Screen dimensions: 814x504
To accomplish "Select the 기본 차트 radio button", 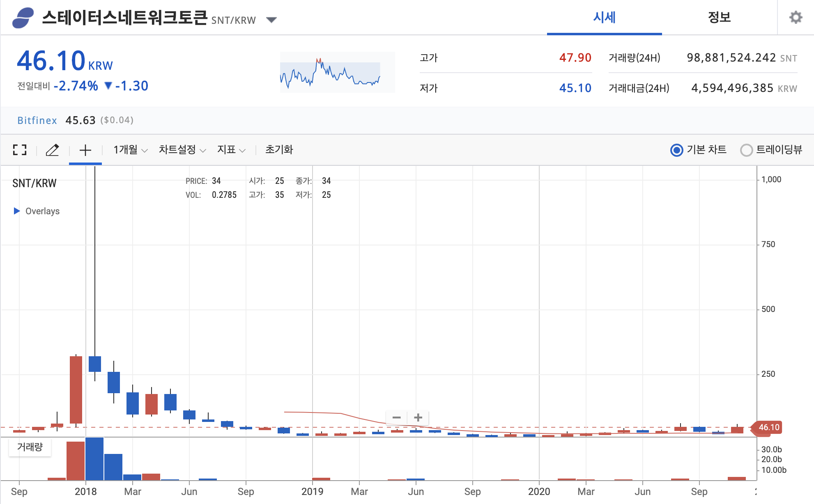I will coord(676,150).
